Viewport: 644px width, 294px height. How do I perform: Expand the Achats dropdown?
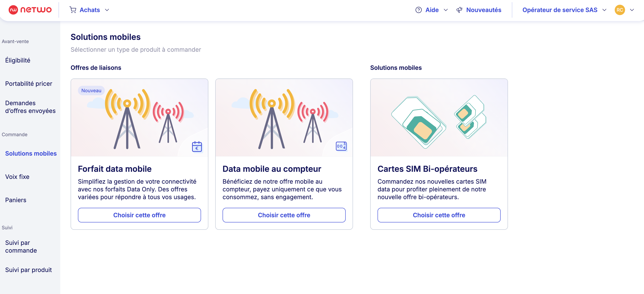tap(107, 10)
